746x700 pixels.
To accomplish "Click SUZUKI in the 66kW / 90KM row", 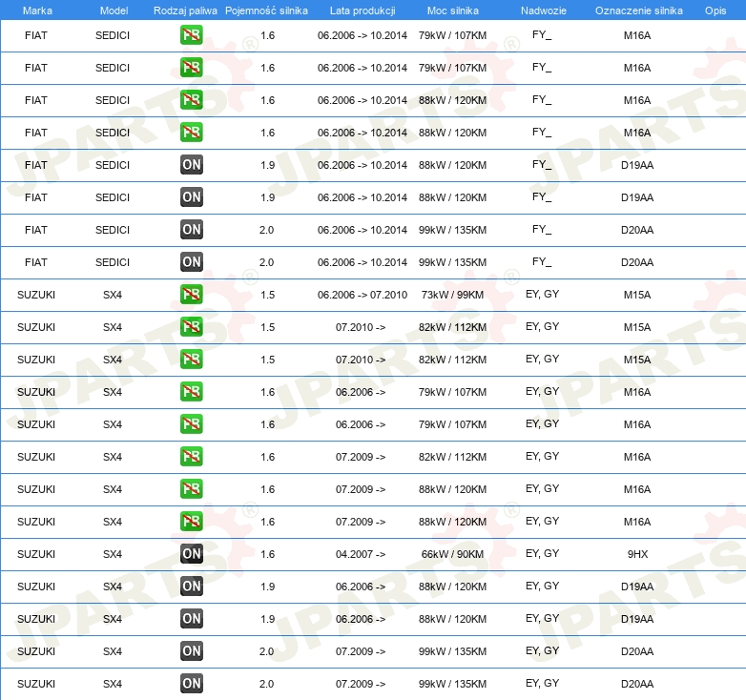I will pos(36,554).
